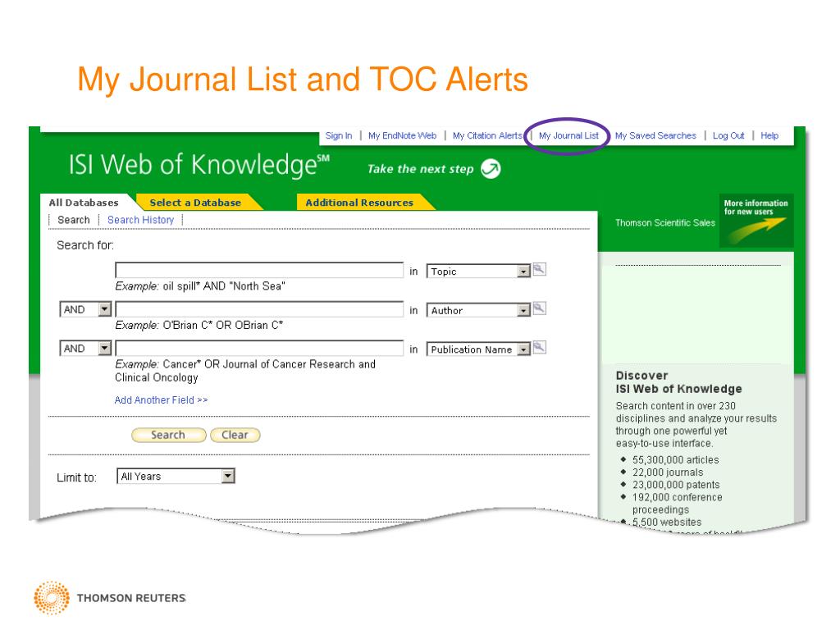This screenshot has height=630, width=840.
Task: Switch to the Select a Database tab
Action: pos(195,203)
